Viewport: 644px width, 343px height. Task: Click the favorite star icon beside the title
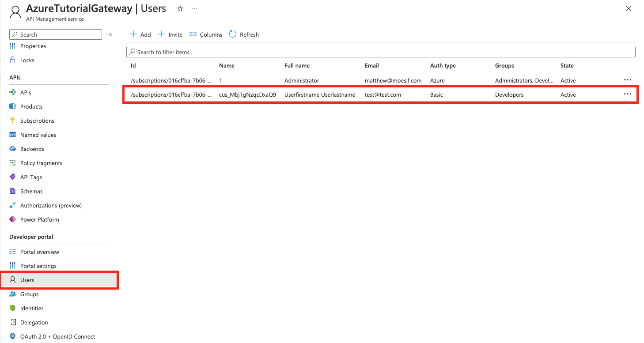(x=180, y=9)
